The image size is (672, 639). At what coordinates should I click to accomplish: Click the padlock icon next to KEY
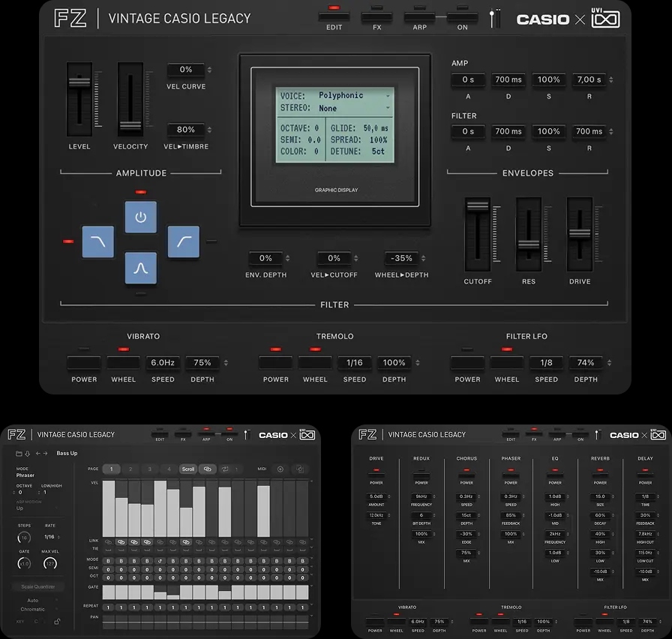(x=57, y=621)
